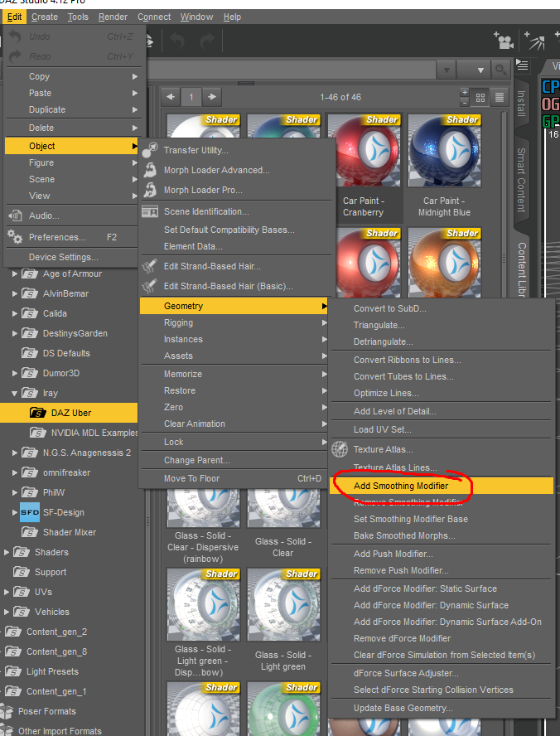Click the Audio speaker icon

tap(15, 215)
